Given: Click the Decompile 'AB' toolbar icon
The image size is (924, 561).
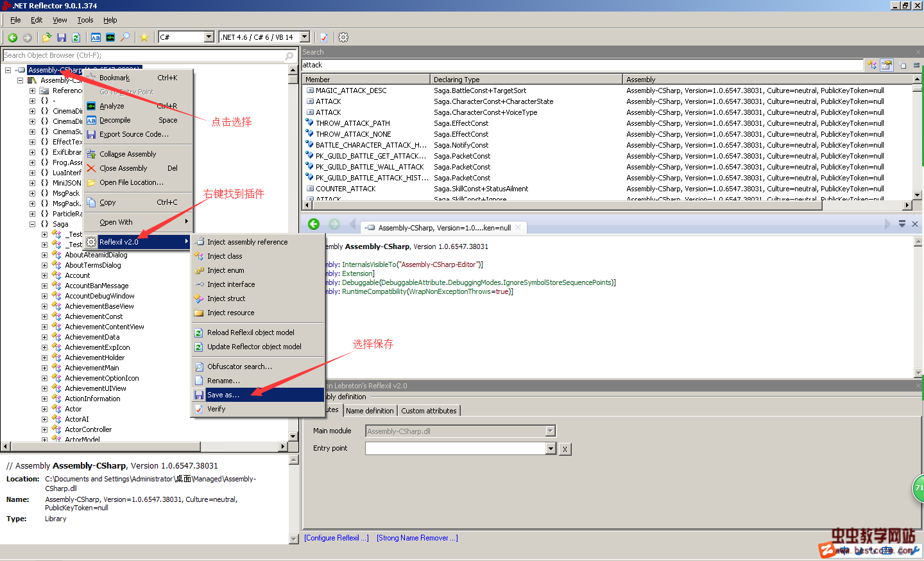Looking at the screenshot, I should [96, 37].
